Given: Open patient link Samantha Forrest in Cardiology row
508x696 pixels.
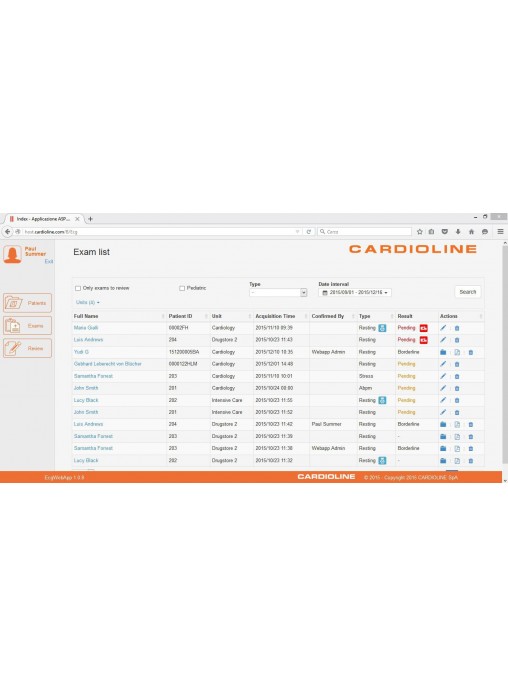Looking at the screenshot, I should [x=93, y=376].
